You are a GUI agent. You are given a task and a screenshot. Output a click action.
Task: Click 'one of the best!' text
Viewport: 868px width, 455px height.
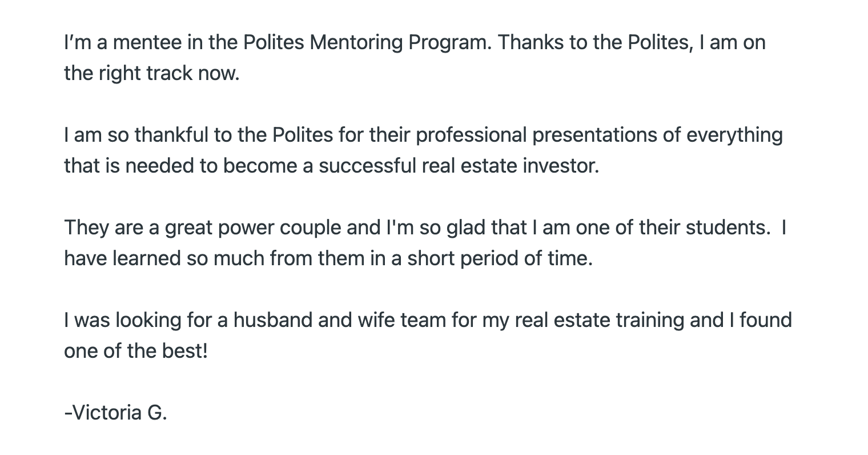pos(136,351)
